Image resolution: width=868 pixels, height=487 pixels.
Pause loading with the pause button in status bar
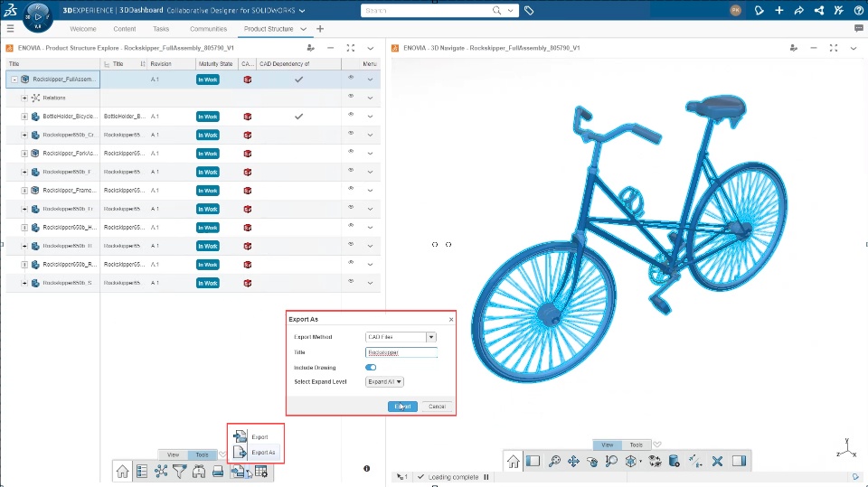(486, 477)
